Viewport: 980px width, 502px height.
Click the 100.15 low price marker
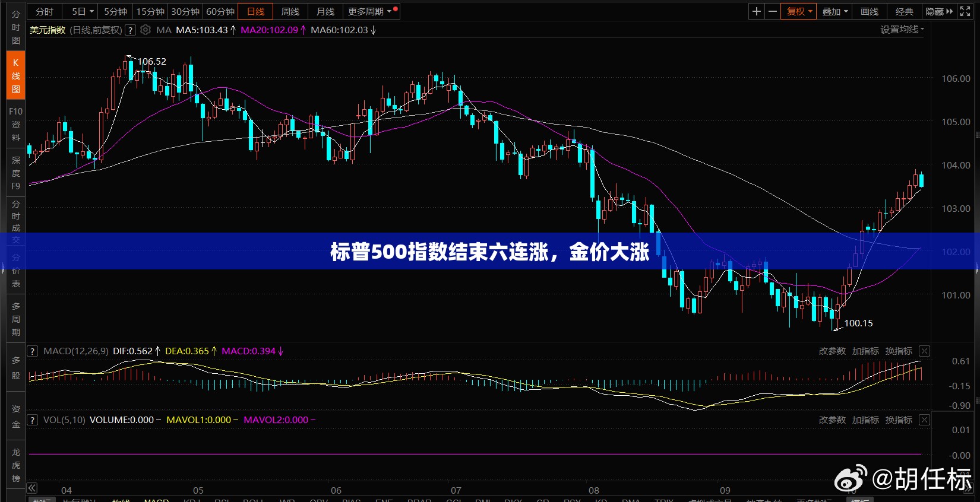(x=858, y=323)
